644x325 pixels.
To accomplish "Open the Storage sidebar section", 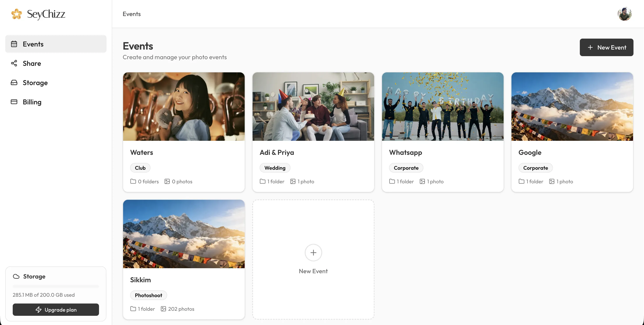I will [x=56, y=82].
